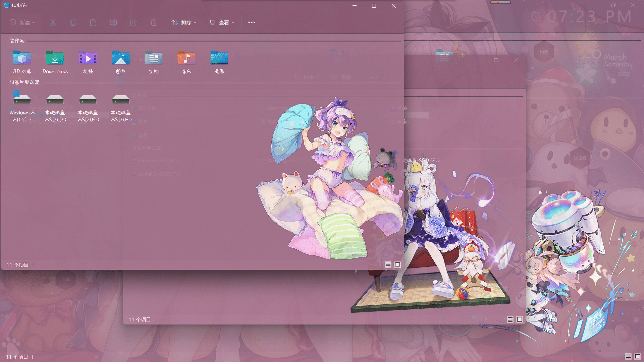Click the Paste clipboard icon
The width and height of the screenshot is (644, 362).
click(93, 22)
